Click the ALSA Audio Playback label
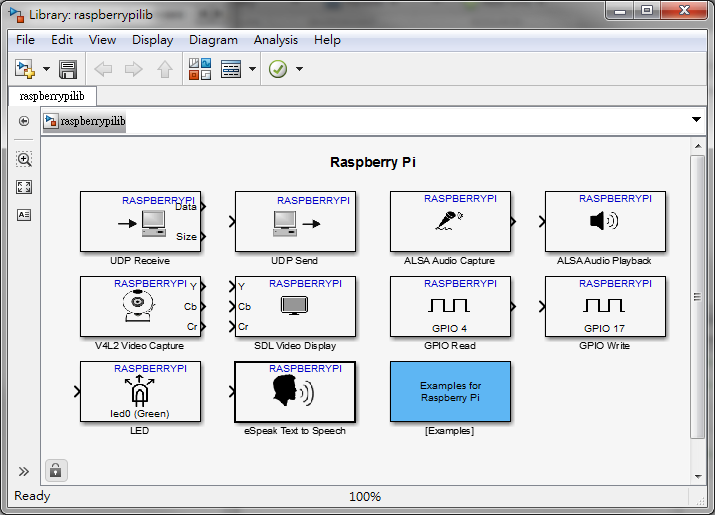The height and width of the screenshot is (515, 715). point(604,261)
